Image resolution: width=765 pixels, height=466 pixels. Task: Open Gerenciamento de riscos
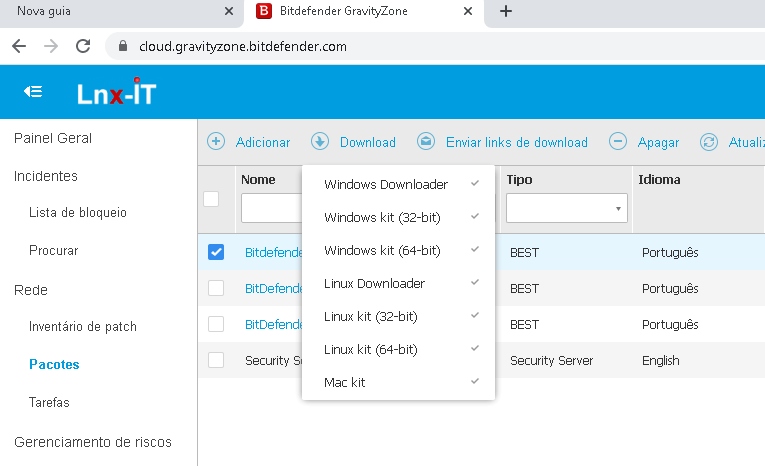pyautogui.click(x=93, y=442)
